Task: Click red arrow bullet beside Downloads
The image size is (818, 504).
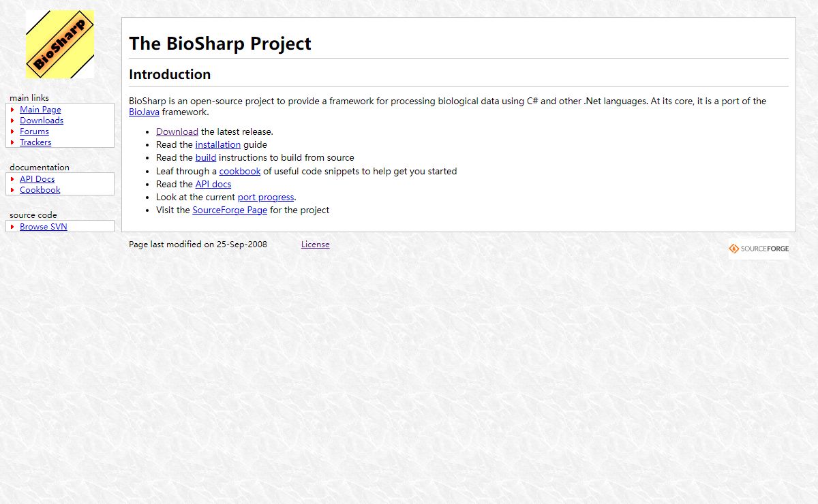Action: 12,121
